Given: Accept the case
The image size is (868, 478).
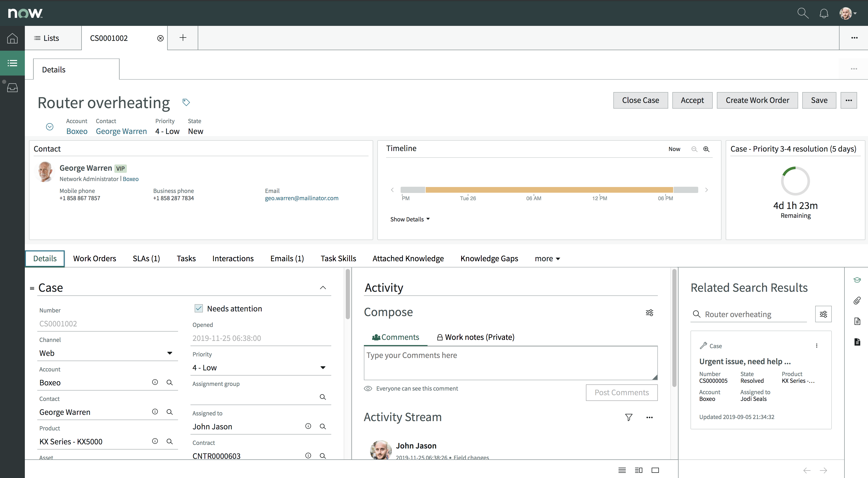Looking at the screenshot, I should (x=692, y=100).
